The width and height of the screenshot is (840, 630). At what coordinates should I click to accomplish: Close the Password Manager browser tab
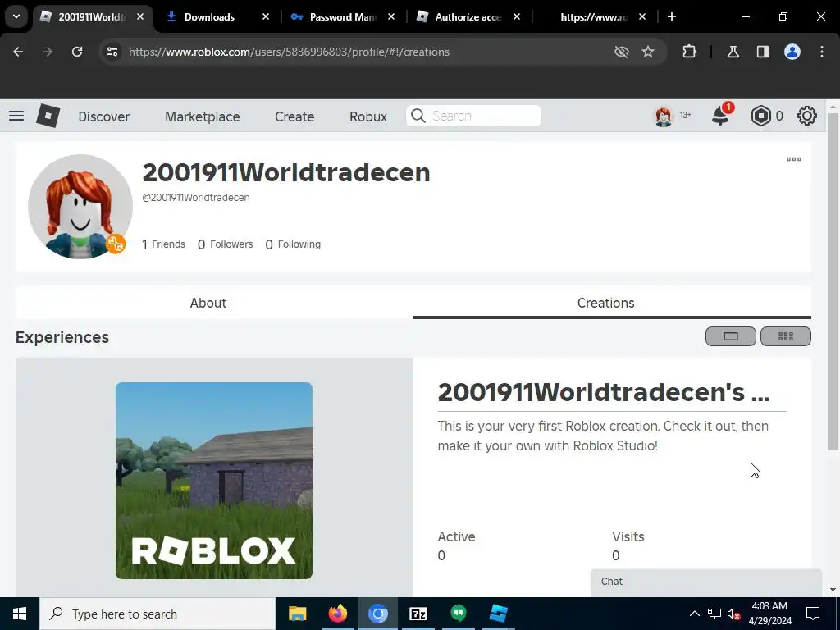[391, 16]
